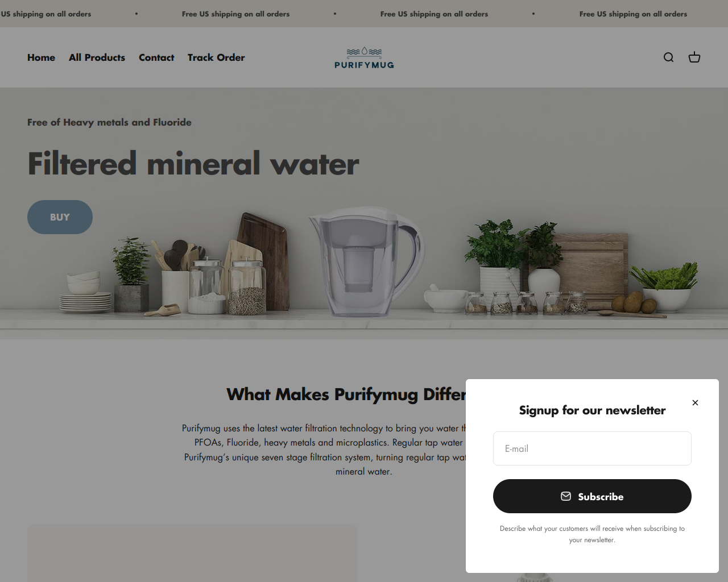Click the grey product card placeholder

192,553
